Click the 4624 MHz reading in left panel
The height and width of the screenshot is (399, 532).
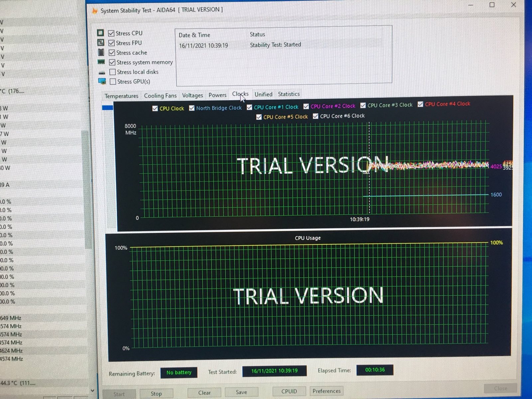coord(11,350)
